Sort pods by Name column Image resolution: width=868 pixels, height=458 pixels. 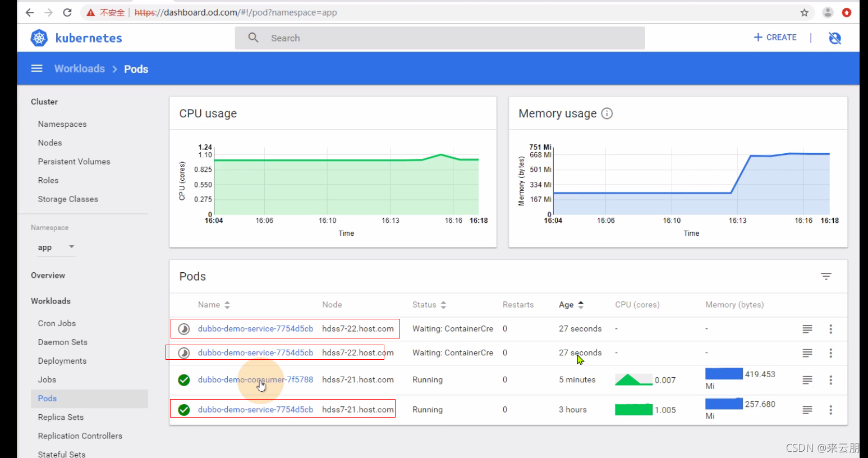click(214, 305)
